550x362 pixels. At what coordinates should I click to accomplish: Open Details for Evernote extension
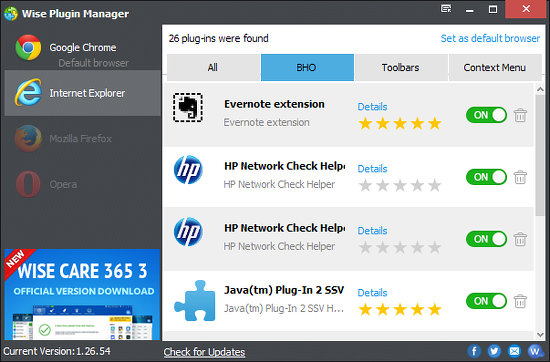tap(372, 107)
